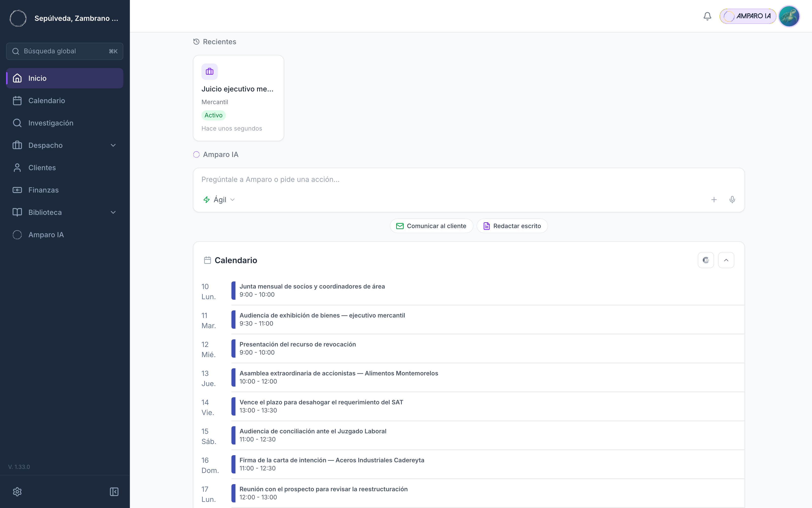
Task: Open settings gear in sidebar
Action: [x=17, y=491]
